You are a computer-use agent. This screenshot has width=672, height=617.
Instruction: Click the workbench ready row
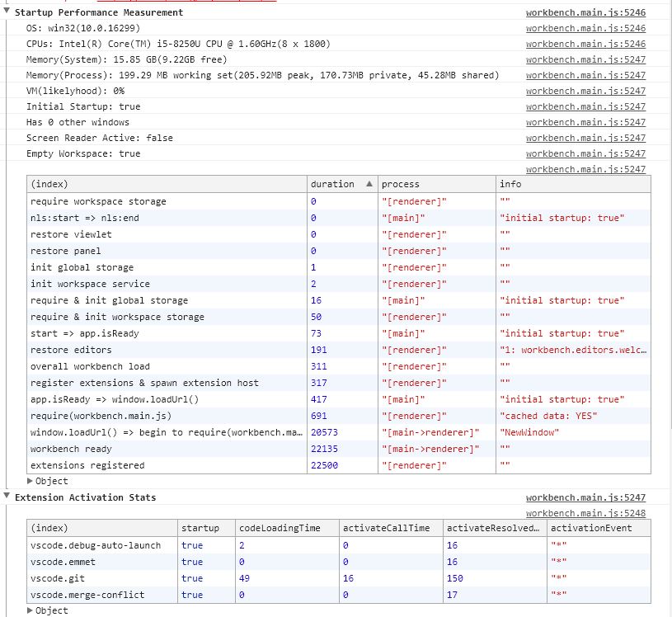pyautogui.click(x=339, y=449)
